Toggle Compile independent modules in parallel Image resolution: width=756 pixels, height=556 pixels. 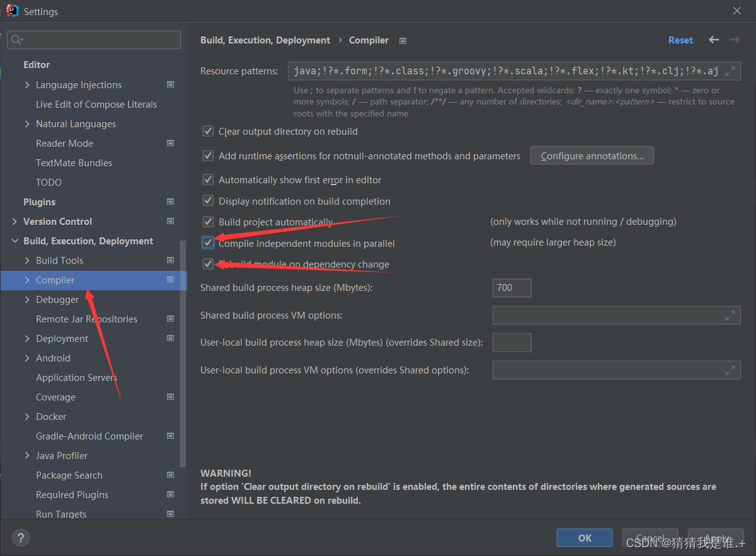(208, 242)
